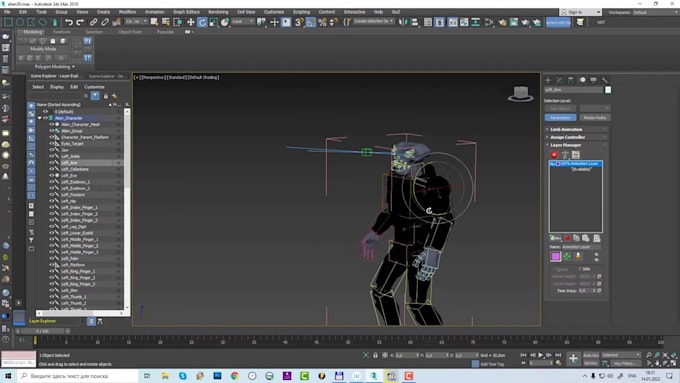Screen dimensions: 680x383
Task: Click the Undo arrow in main toolbar
Action: click(69, 22)
